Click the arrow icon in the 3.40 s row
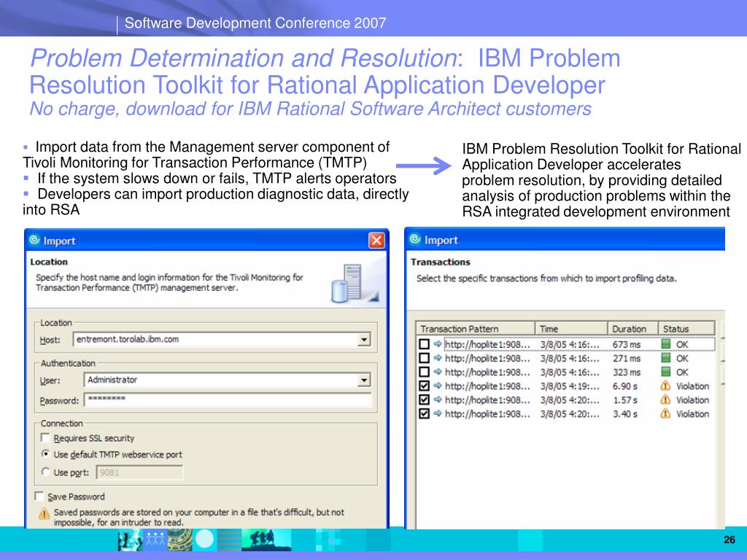 (x=438, y=413)
